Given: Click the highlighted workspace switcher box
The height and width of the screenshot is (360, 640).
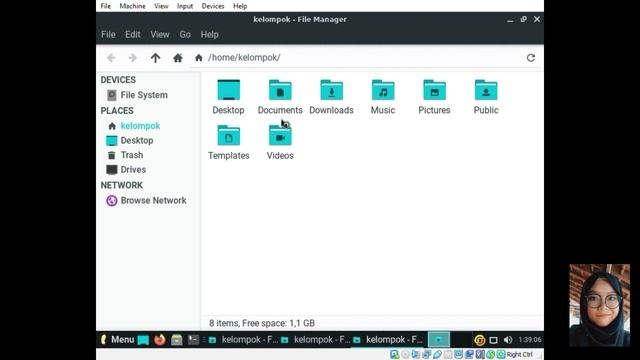Looking at the screenshot, I should click(439, 340).
